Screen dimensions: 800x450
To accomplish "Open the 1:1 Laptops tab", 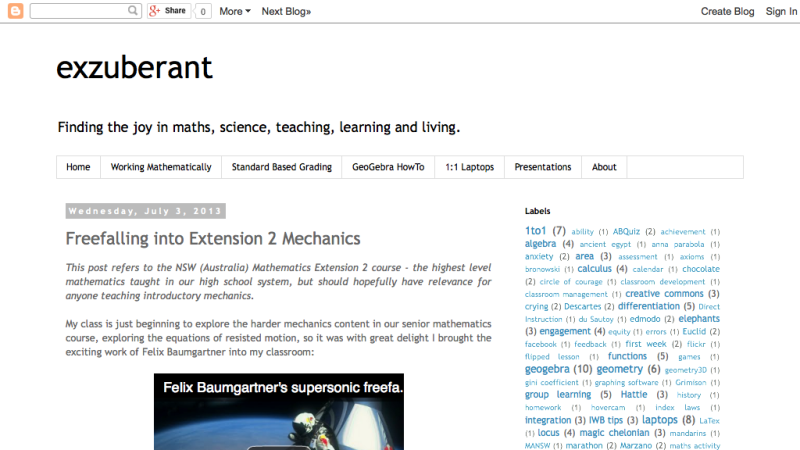I will coord(469,167).
